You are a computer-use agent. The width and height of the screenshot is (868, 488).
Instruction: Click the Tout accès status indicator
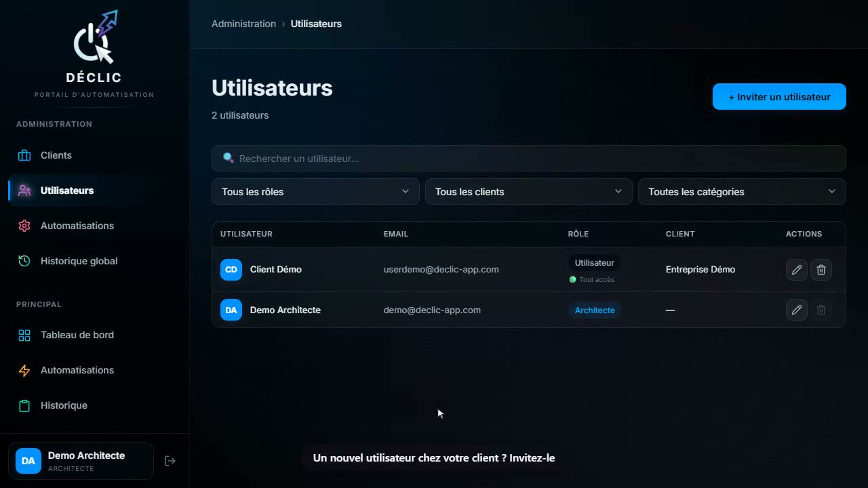592,279
